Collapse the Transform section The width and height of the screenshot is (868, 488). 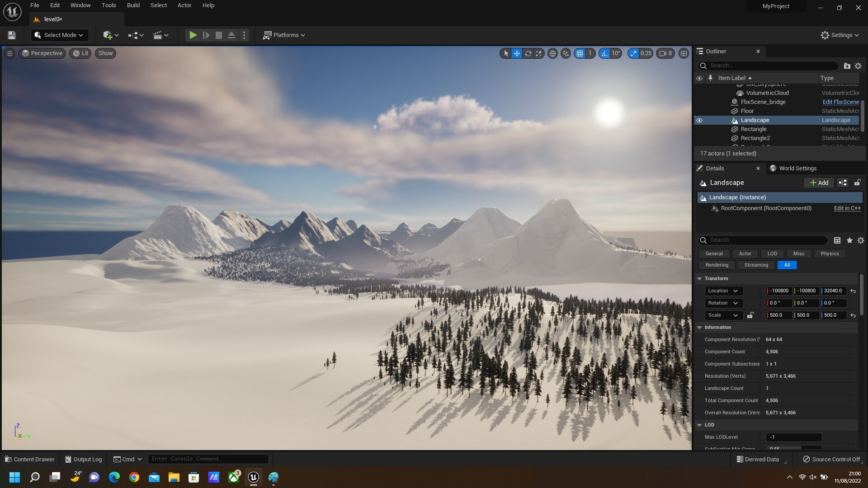click(699, 279)
